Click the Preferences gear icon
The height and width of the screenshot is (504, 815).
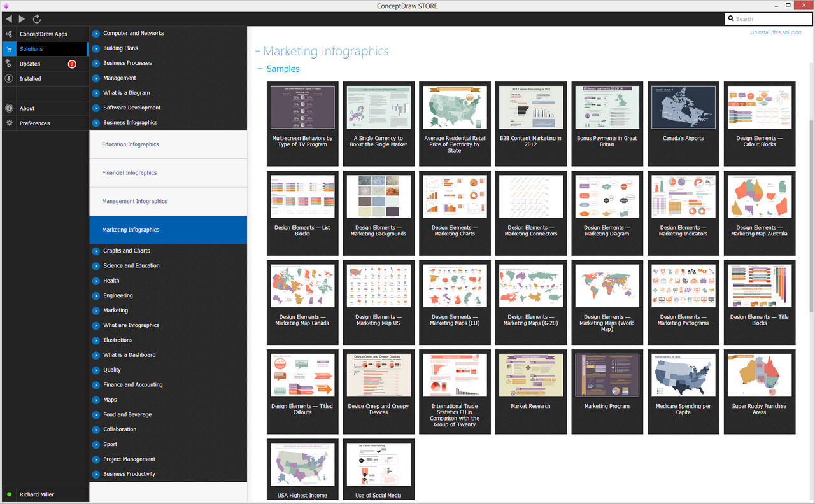tap(9, 123)
